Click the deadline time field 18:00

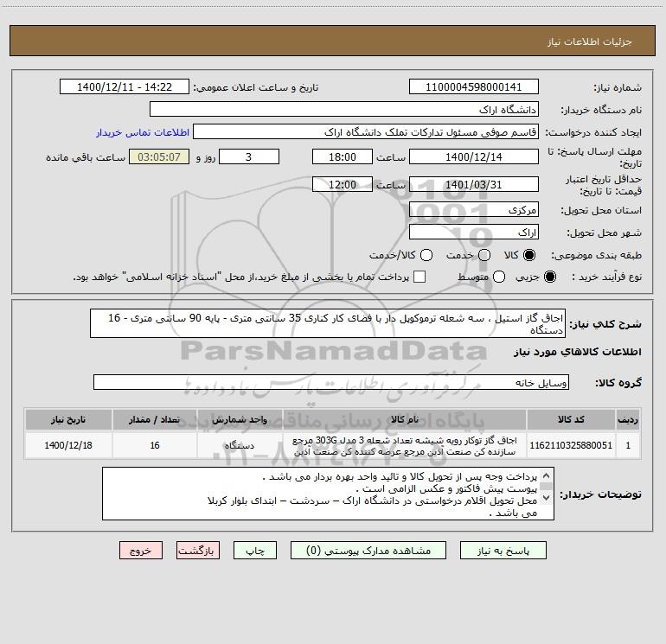(343, 156)
